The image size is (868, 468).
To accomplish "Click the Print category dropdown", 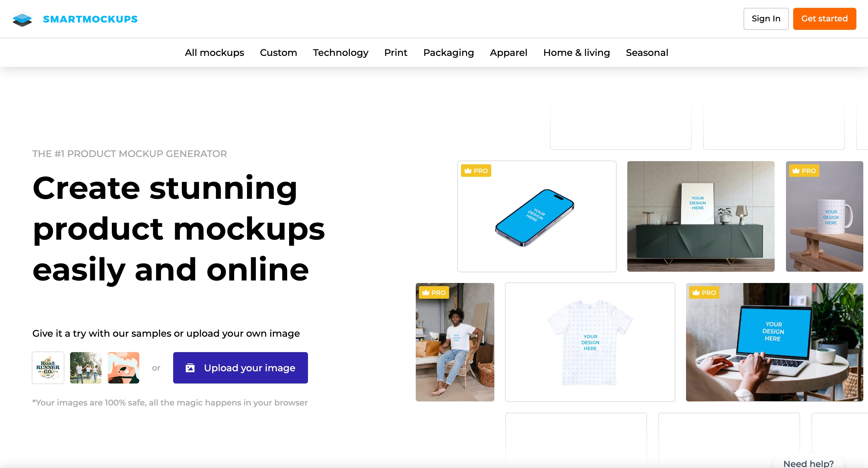I will 396,52.
